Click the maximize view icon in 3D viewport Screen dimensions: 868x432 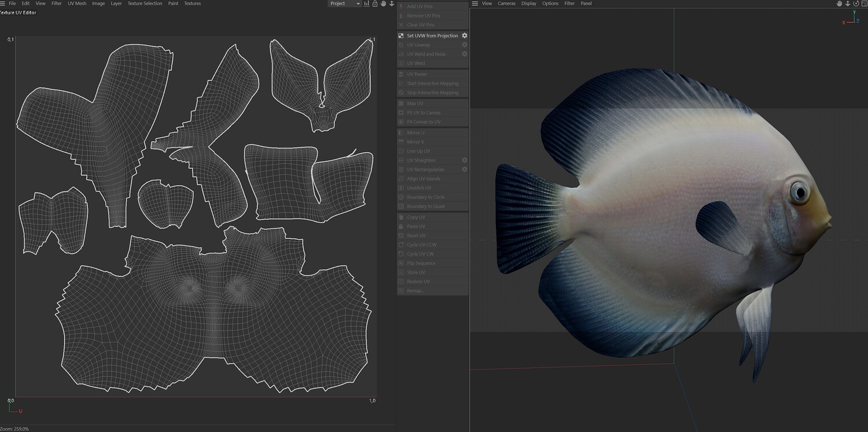pos(863,3)
